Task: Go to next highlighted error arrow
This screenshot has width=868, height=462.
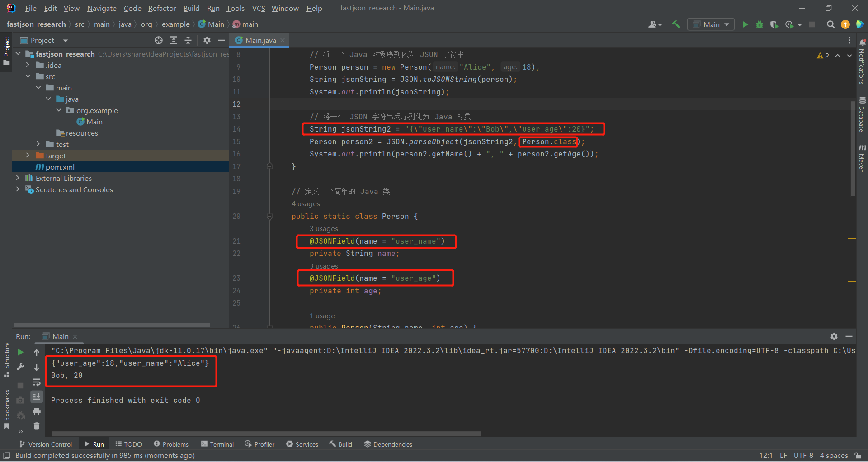Action: click(849, 55)
